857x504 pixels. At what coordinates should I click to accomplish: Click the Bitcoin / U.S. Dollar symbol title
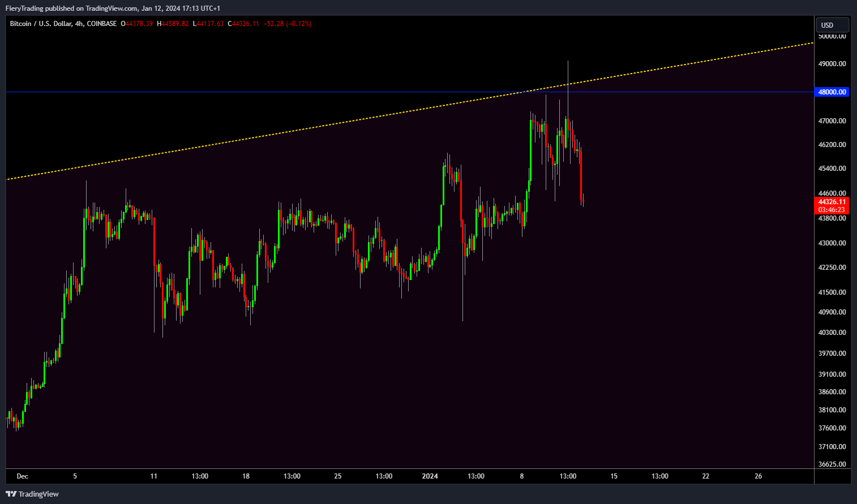(64, 24)
